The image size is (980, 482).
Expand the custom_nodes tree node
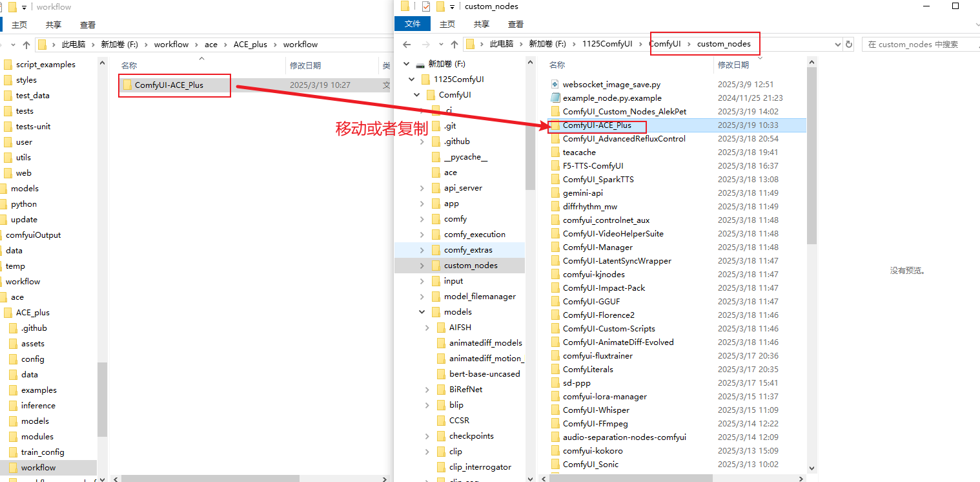click(x=422, y=266)
